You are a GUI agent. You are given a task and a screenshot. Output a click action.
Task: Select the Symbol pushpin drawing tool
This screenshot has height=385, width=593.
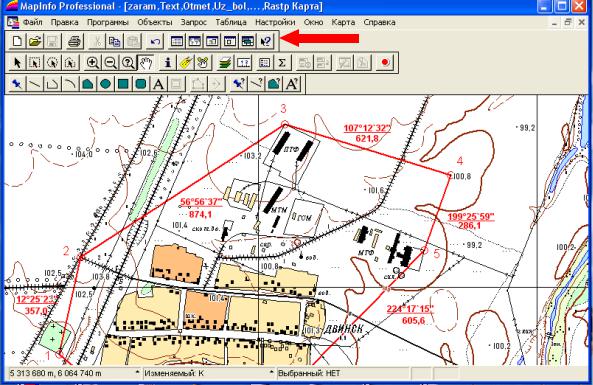(17, 84)
